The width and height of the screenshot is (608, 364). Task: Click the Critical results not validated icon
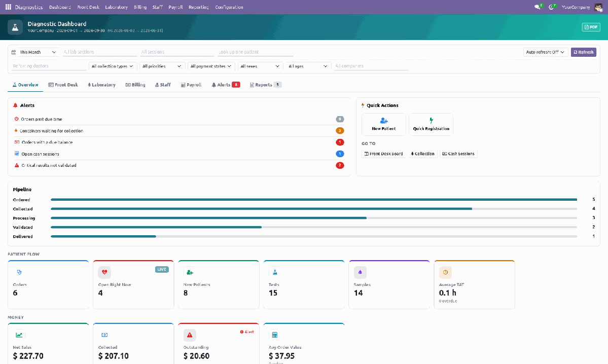pos(17,165)
